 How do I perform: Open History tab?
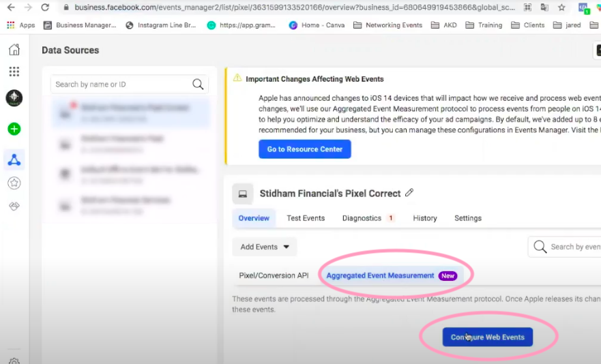[425, 218]
